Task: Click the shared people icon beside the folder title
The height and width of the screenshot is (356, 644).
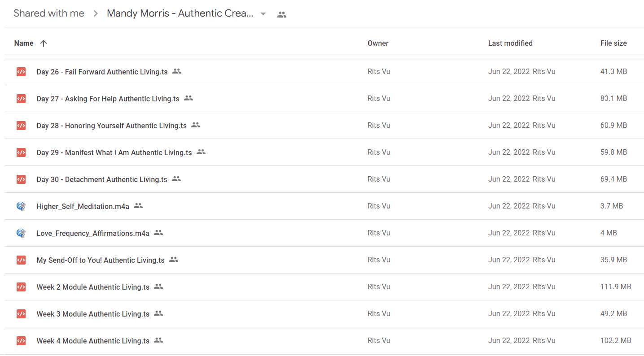Action: click(281, 14)
